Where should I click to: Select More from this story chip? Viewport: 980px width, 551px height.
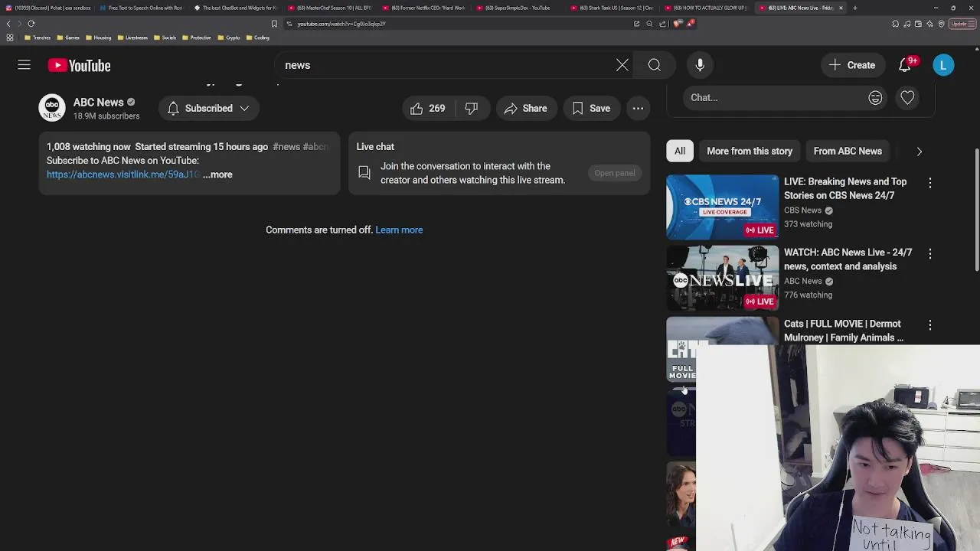[750, 152]
